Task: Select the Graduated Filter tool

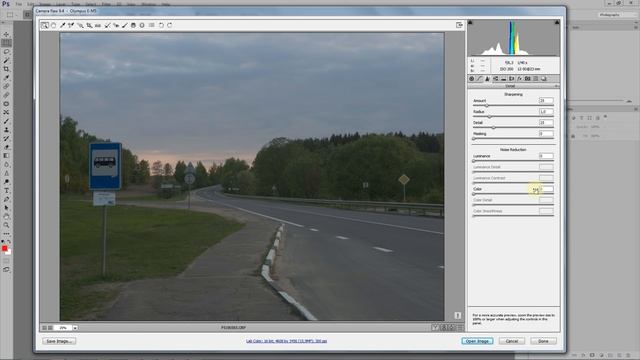Action: tap(133, 25)
